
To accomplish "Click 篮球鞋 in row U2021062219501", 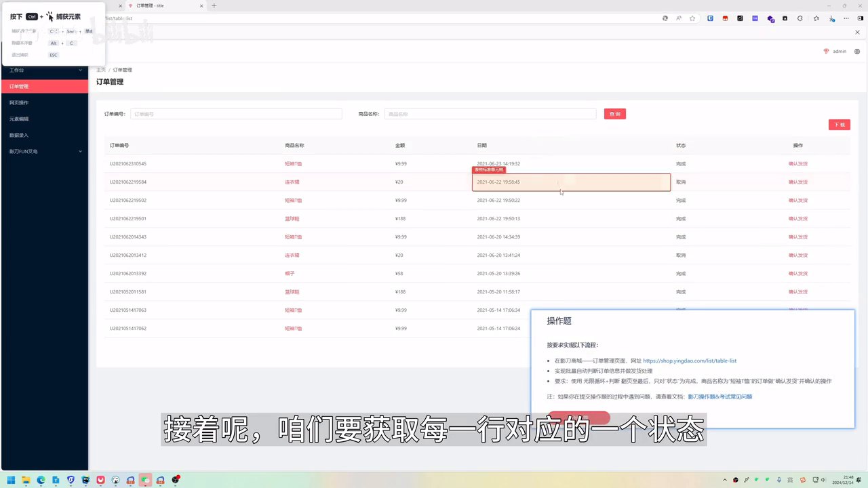I will pos(292,218).
